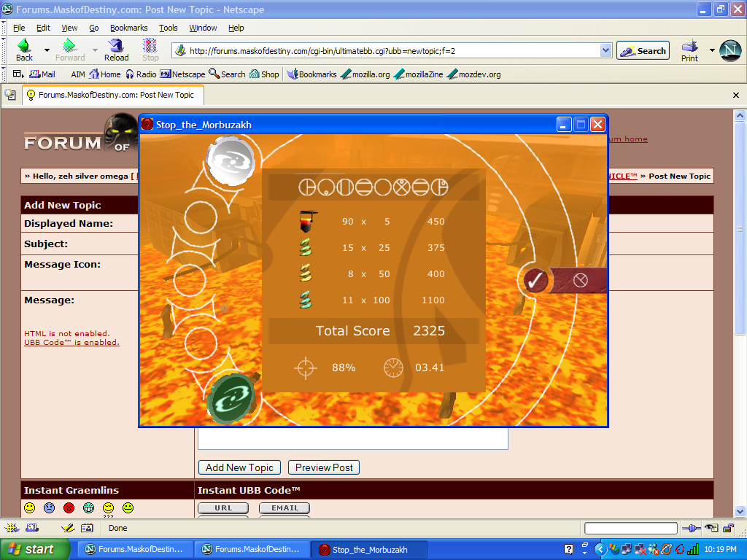Click the Preview Post button
747x560 pixels.
coord(324,467)
